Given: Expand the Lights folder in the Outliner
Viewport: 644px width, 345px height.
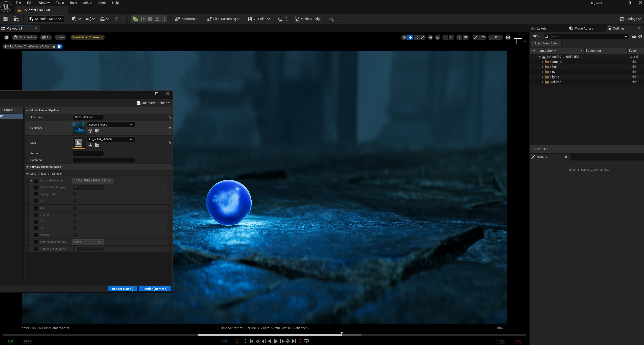Looking at the screenshot, I should (x=542, y=77).
